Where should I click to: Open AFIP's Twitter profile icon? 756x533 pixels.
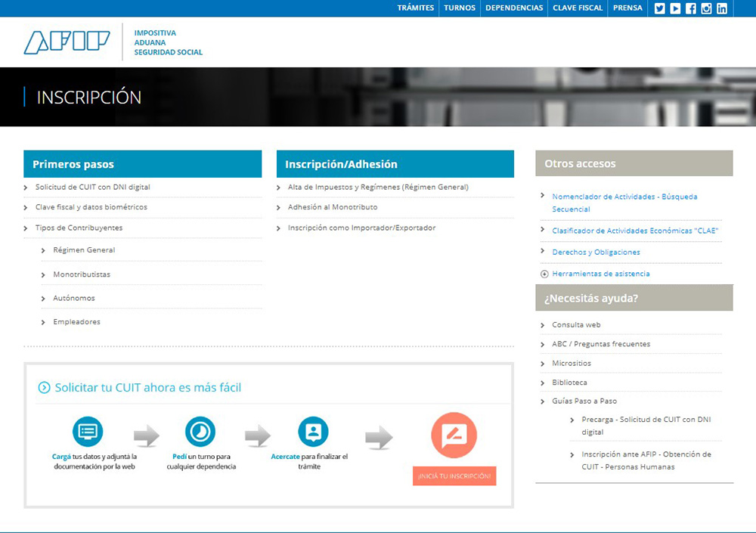click(x=658, y=8)
